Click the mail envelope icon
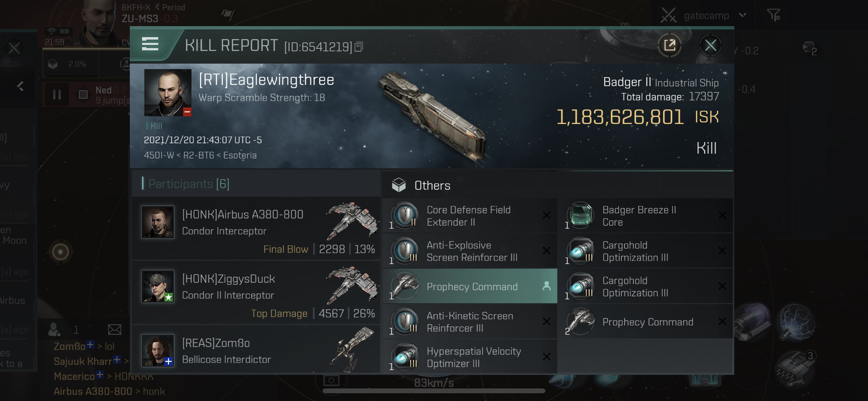This screenshot has width=868, height=401. point(115,329)
